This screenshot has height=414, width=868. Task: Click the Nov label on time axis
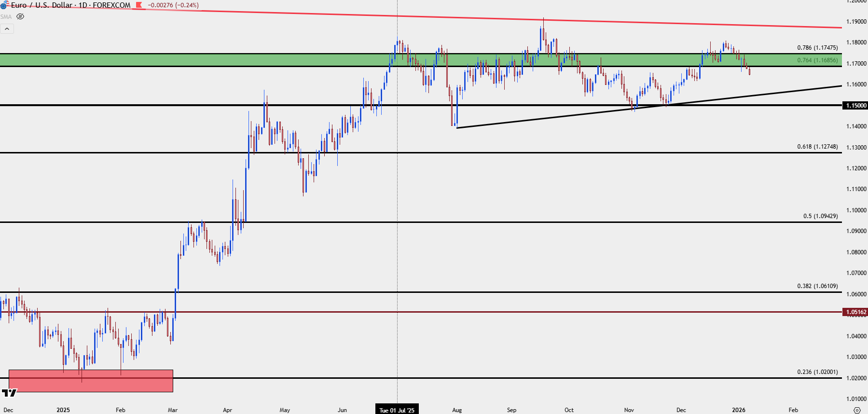point(629,410)
